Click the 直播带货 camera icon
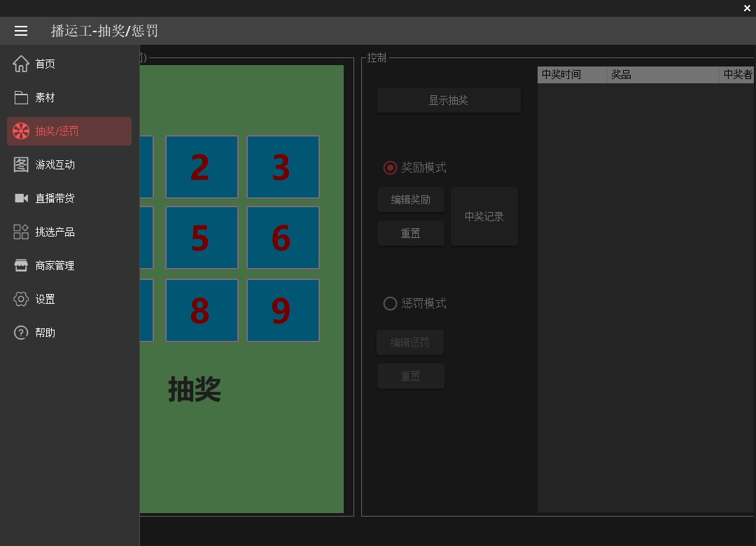The width and height of the screenshot is (756, 546). pyautogui.click(x=21, y=198)
